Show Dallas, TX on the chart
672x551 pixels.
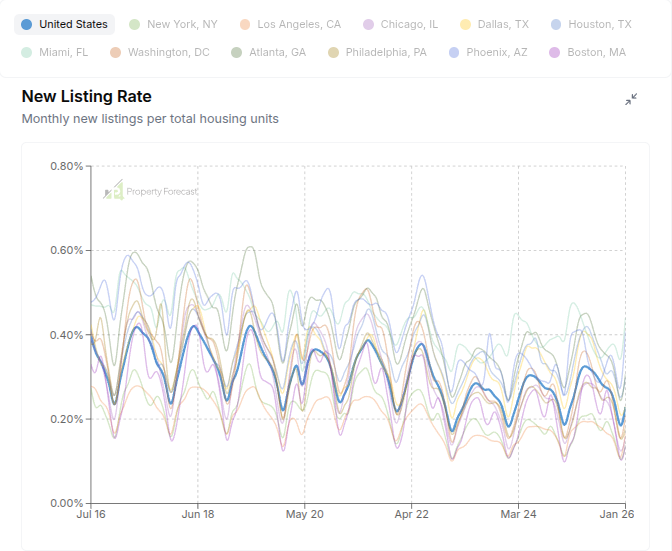(x=494, y=24)
